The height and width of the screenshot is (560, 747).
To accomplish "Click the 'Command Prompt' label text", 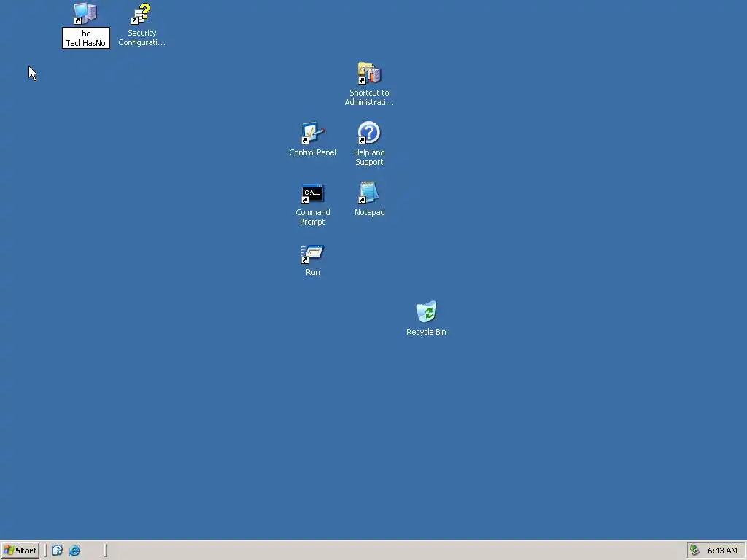I will 312,217.
